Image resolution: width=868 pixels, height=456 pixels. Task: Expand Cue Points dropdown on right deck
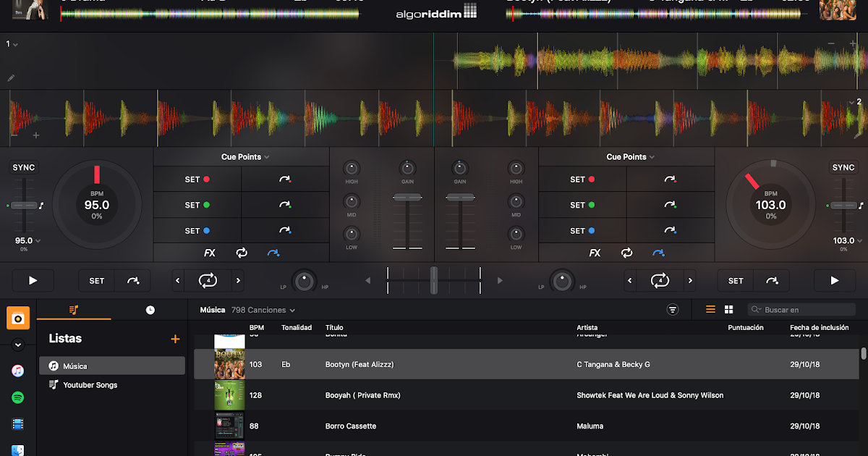point(630,157)
